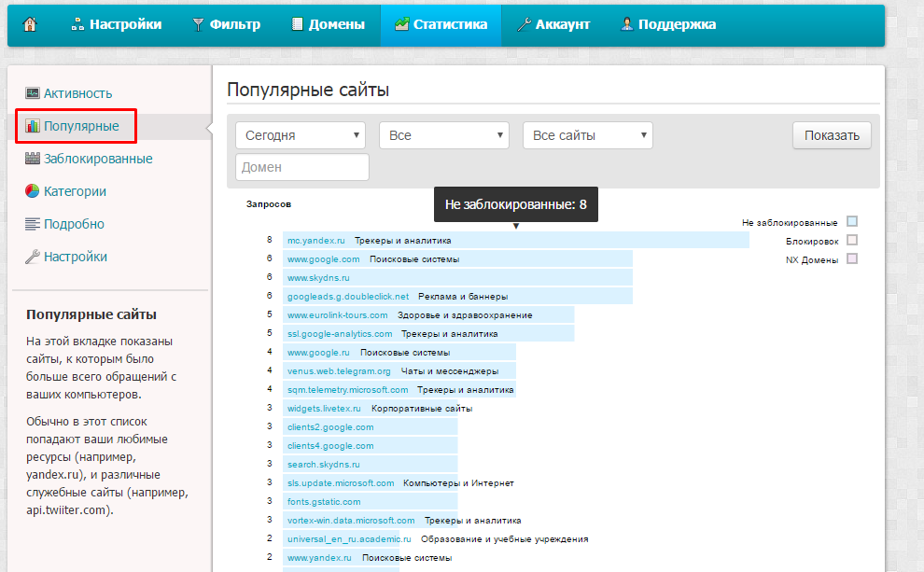Click Корпоративные сайты category label
924x572 pixels.
(422, 408)
